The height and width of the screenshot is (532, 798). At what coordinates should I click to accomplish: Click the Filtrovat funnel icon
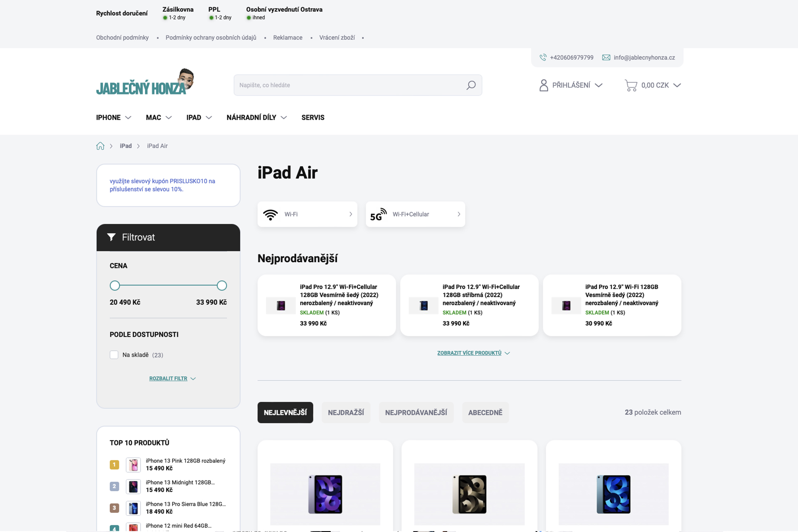(111, 237)
